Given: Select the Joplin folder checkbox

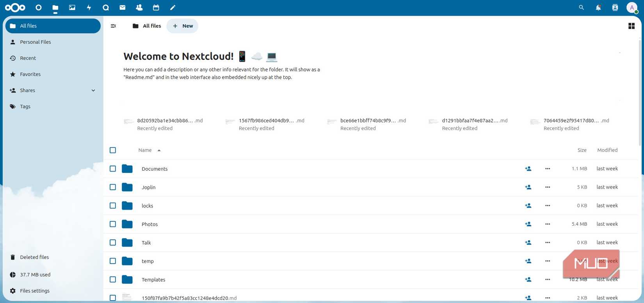Looking at the screenshot, I should (x=113, y=187).
